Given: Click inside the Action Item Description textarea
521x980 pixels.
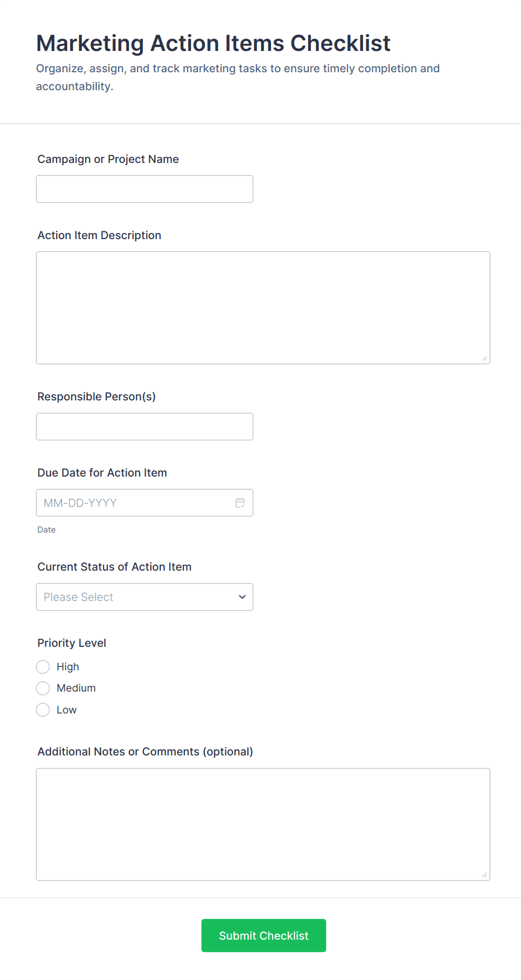Looking at the screenshot, I should 263,307.
